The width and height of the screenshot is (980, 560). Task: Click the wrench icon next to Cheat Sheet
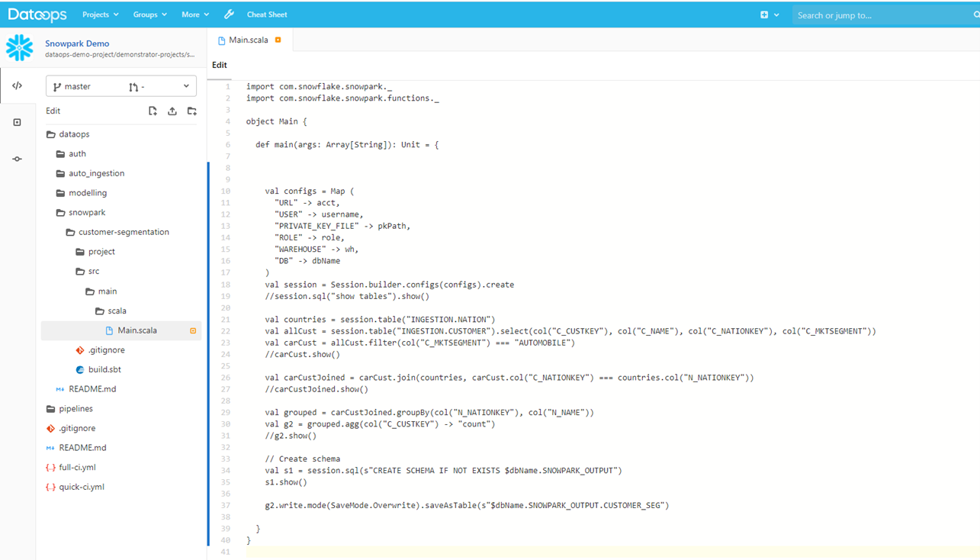(x=229, y=14)
